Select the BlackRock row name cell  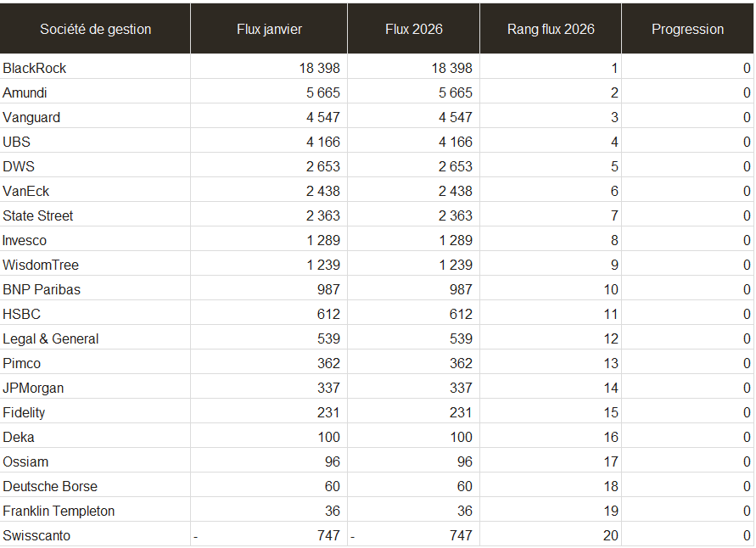pos(35,68)
